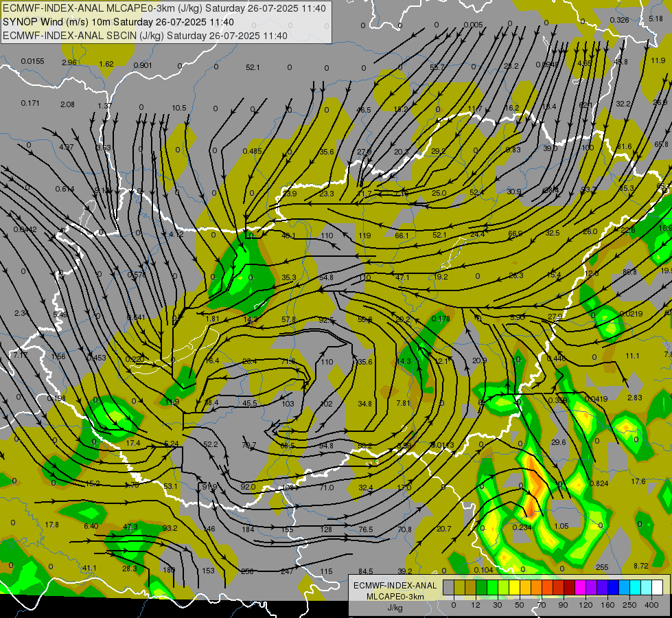Click the map value 247
Viewport: 672px width, 618px height.
287,571
